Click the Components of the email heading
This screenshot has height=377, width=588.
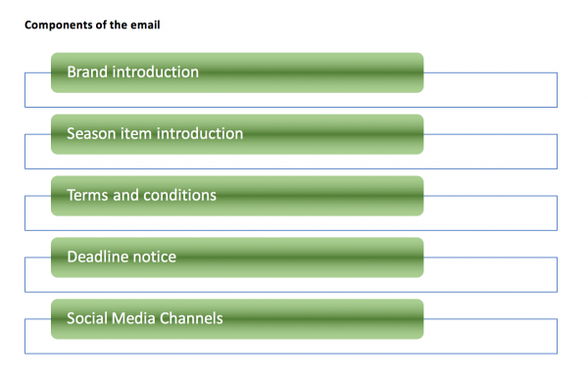click(x=92, y=24)
